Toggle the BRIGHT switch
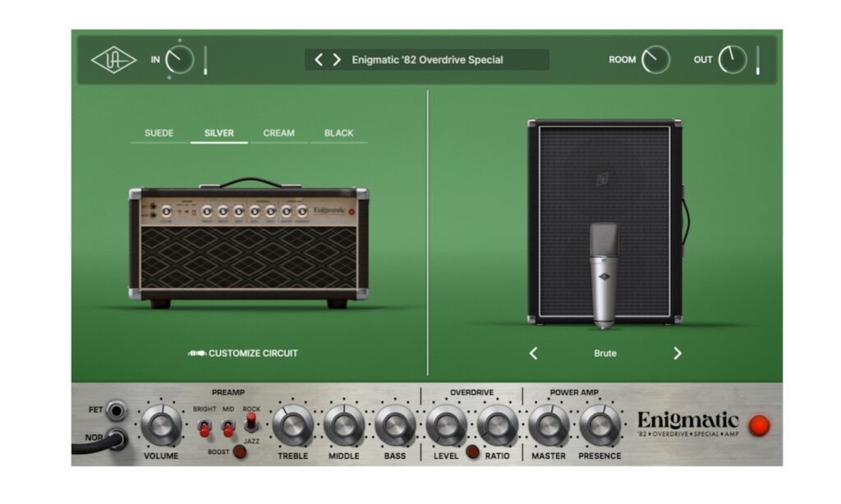841x504 pixels. click(205, 428)
